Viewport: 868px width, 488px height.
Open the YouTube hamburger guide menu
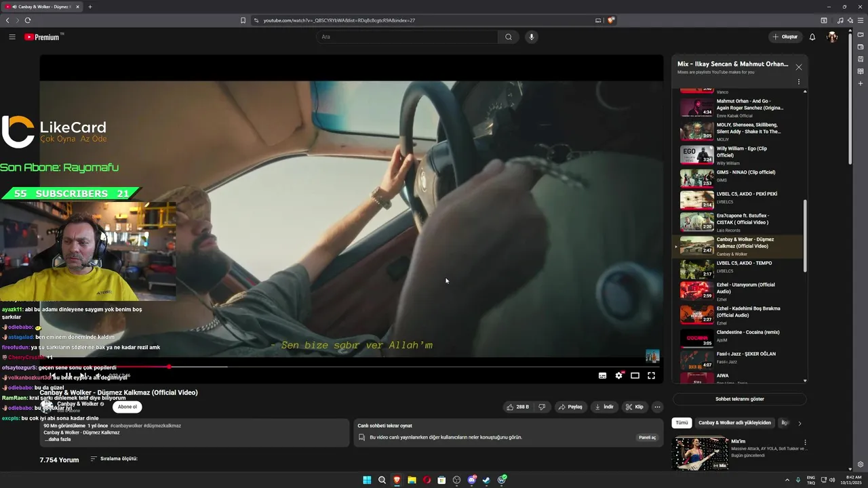12,37
